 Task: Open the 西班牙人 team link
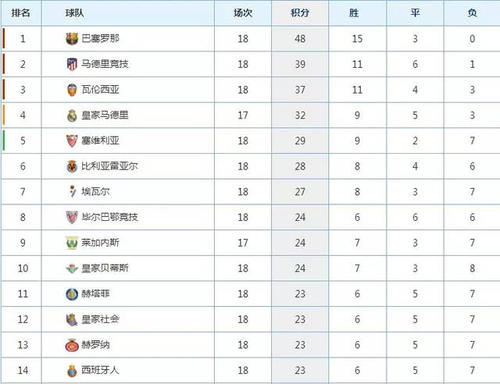[100, 370]
